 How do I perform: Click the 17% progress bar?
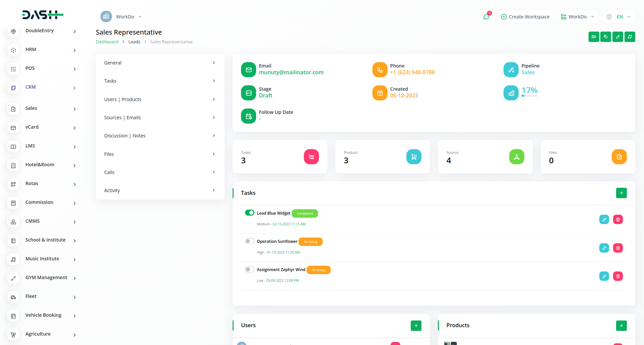(x=529, y=96)
